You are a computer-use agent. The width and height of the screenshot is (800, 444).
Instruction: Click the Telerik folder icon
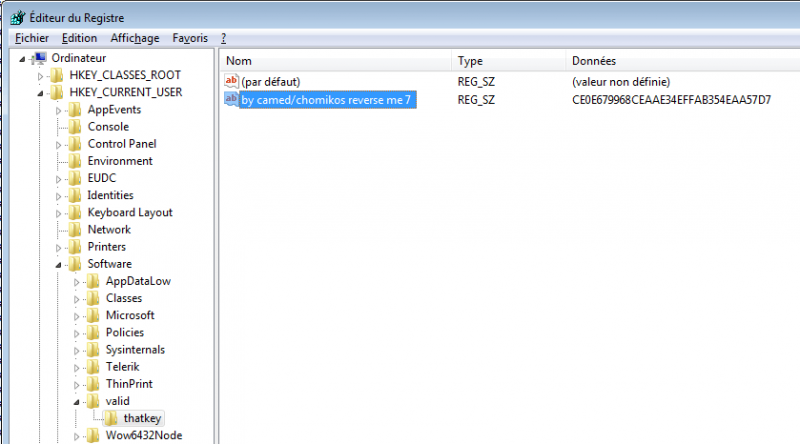(x=93, y=367)
